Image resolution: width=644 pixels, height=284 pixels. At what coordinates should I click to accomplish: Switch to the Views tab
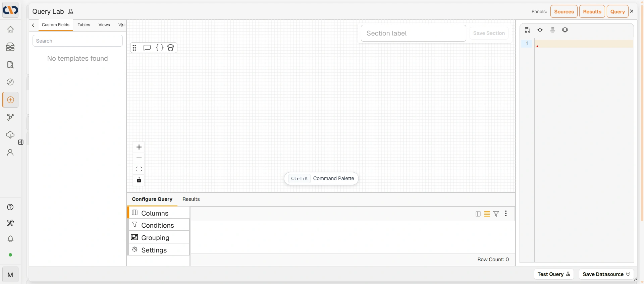[x=104, y=25]
